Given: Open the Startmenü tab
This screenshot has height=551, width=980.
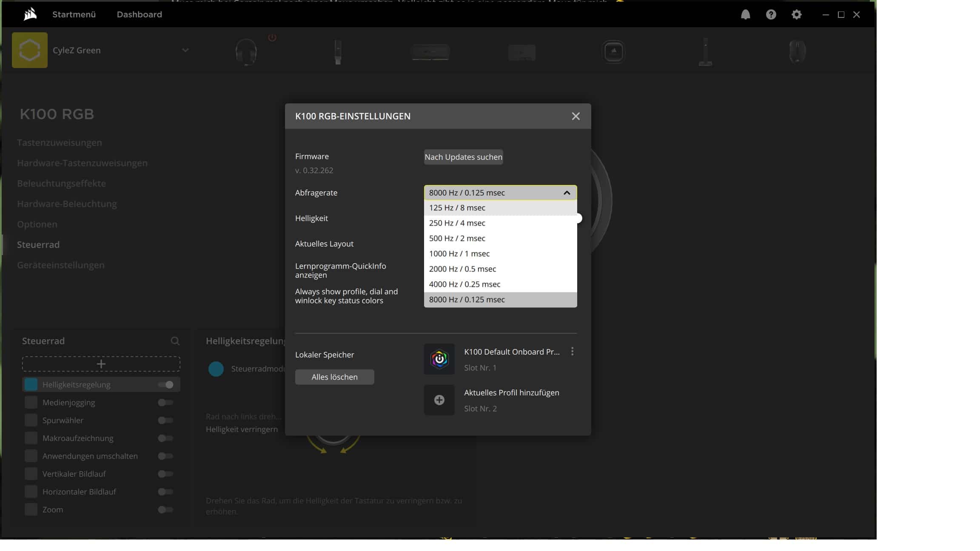Looking at the screenshot, I should point(74,14).
